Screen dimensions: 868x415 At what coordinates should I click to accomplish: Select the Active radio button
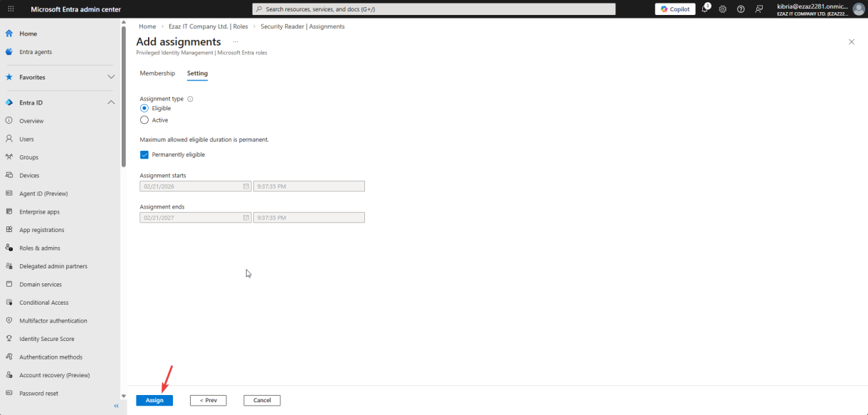[144, 120]
